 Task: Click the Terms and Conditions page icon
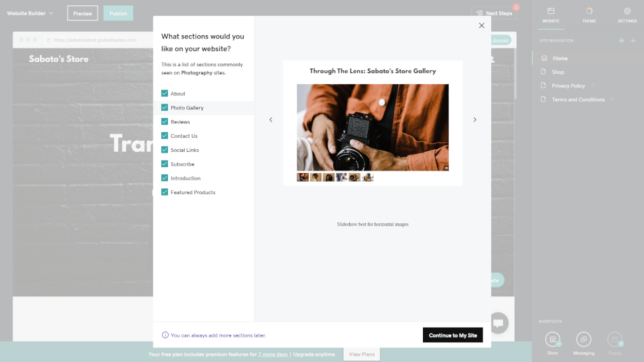[543, 99]
